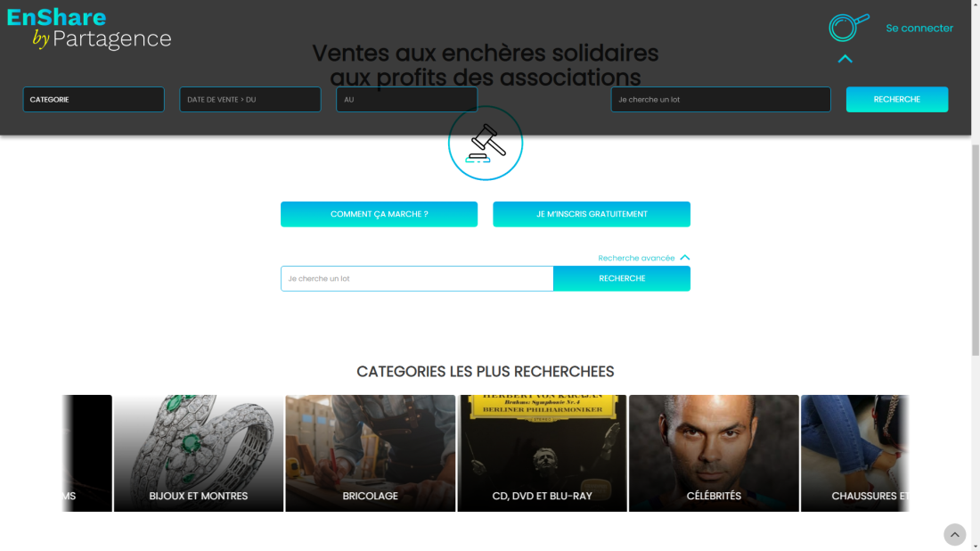The image size is (980, 551).
Task: Click the top bar 'Je cherche un lot' field
Action: click(721, 100)
